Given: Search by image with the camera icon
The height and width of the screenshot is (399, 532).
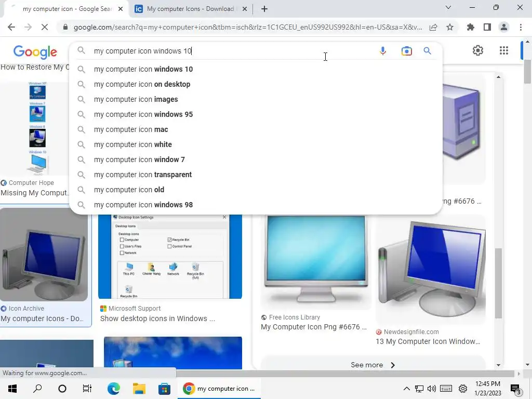Looking at the screenshot, I should click(x=406, y=51).
